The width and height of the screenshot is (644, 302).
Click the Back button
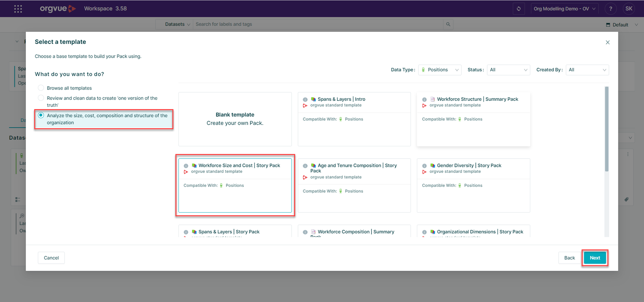coord(569,258)
